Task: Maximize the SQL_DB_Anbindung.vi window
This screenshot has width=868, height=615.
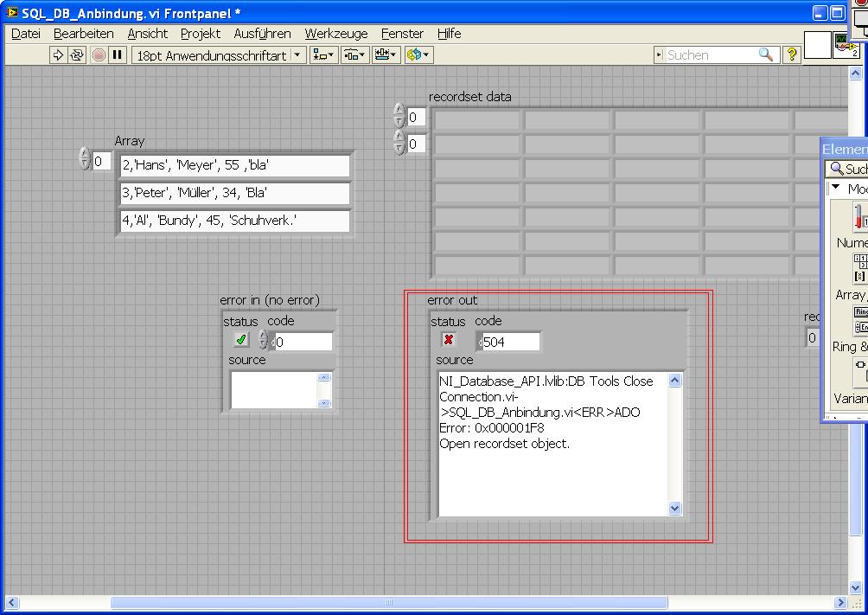Action: click(x=838, y=13)
